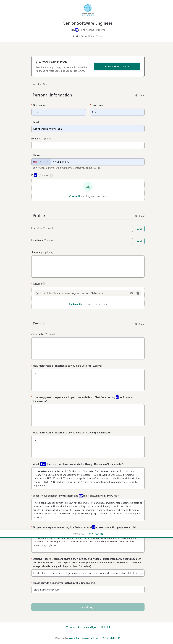173x644 pixels.
Task: Click the photo upload person icon
Action: point(88,187)
